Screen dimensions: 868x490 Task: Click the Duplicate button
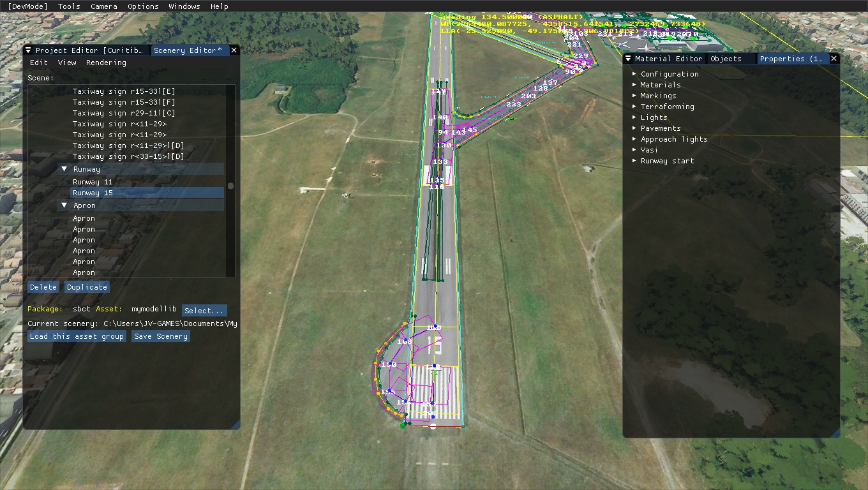pos(87,287)
